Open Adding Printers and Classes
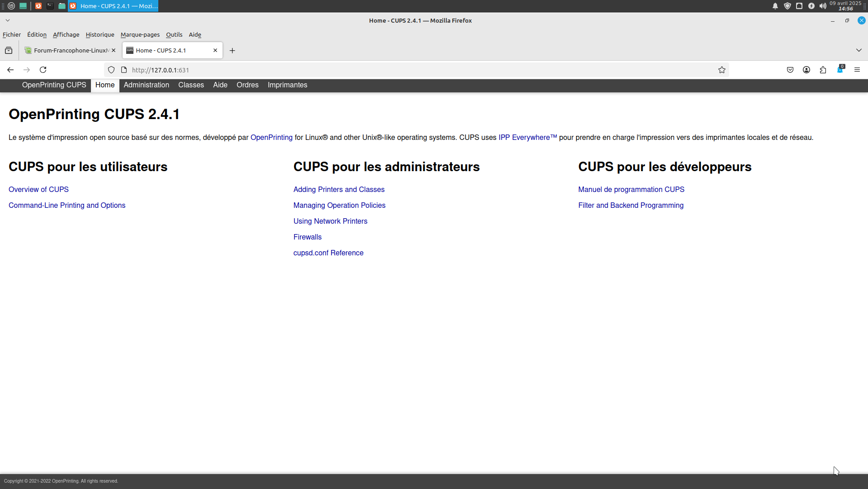868x489 pixels. (339, 190)
